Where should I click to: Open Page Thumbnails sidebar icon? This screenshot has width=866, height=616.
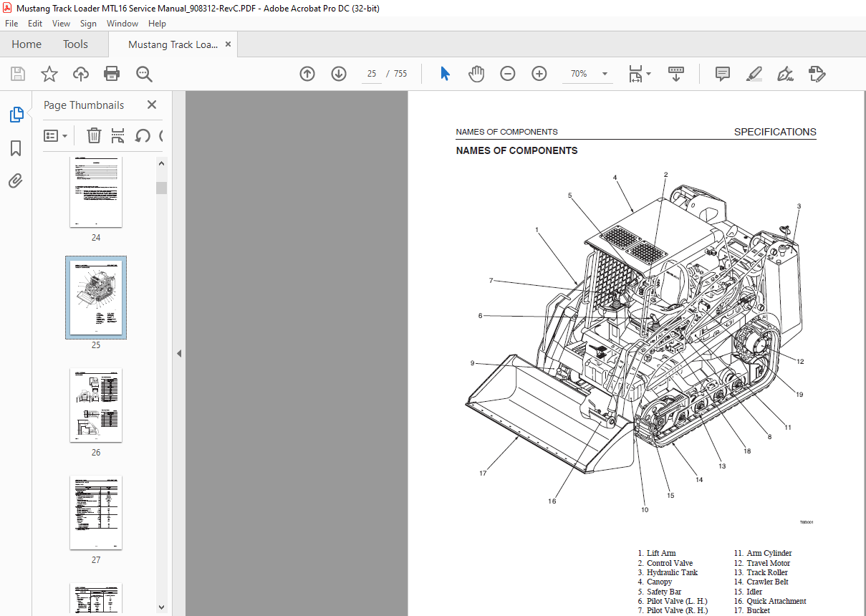click(16, 115)
